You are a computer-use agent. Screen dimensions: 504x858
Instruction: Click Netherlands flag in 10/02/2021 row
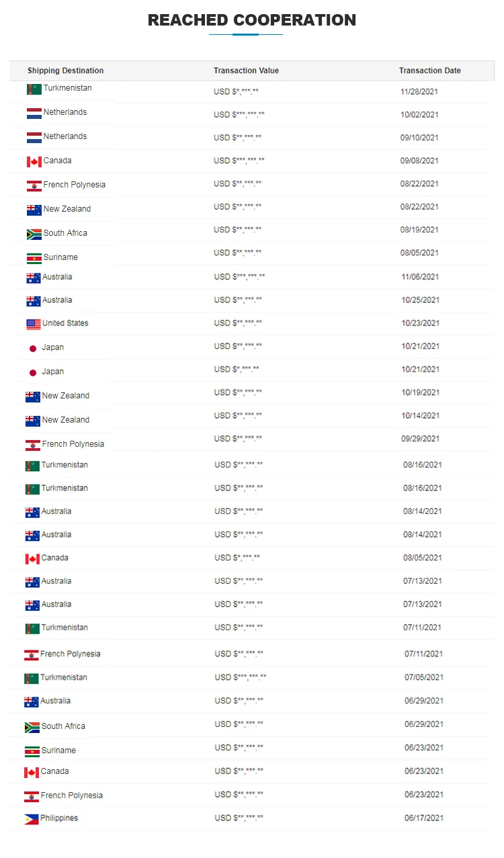(34, 114)
